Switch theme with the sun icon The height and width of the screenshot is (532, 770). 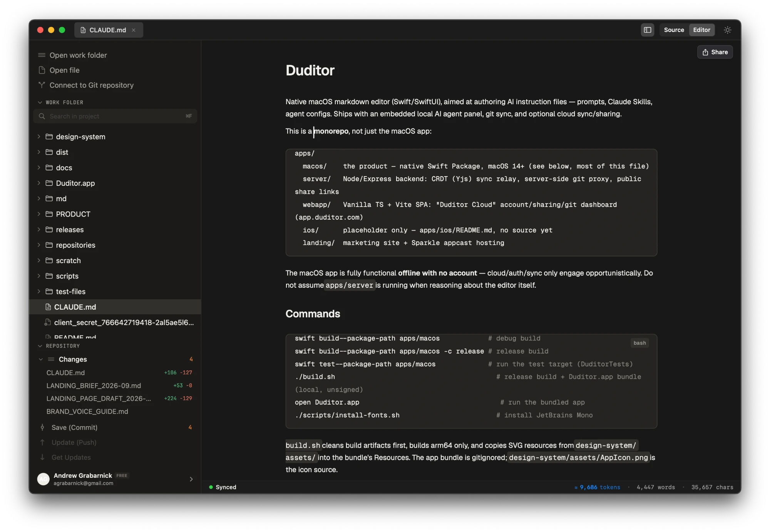click(727, 30)
